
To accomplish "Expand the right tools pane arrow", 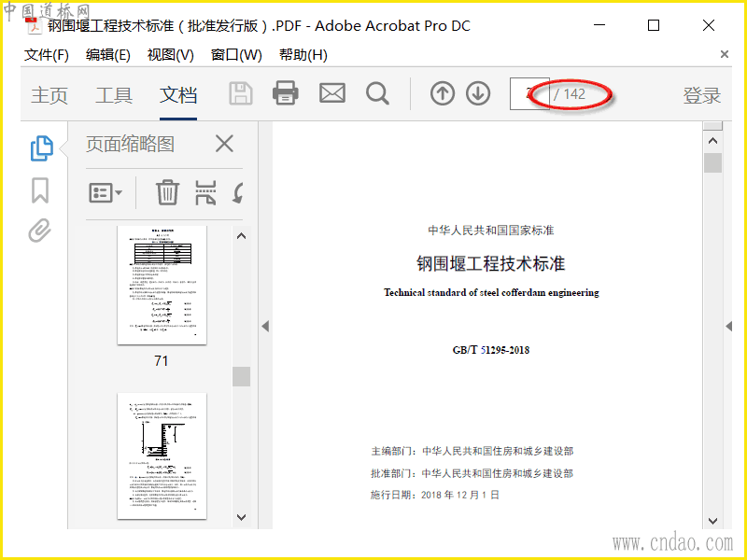I will point(728,326).
